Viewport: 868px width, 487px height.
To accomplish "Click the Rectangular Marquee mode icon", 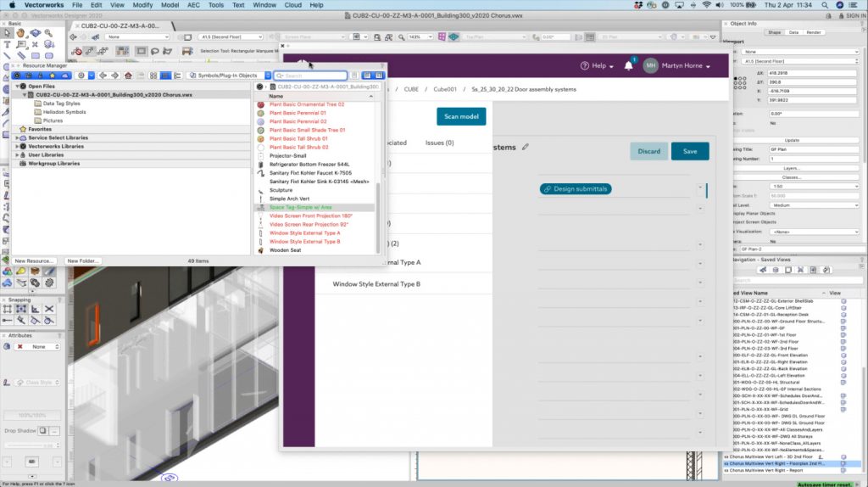I will (x=142, y=51).
